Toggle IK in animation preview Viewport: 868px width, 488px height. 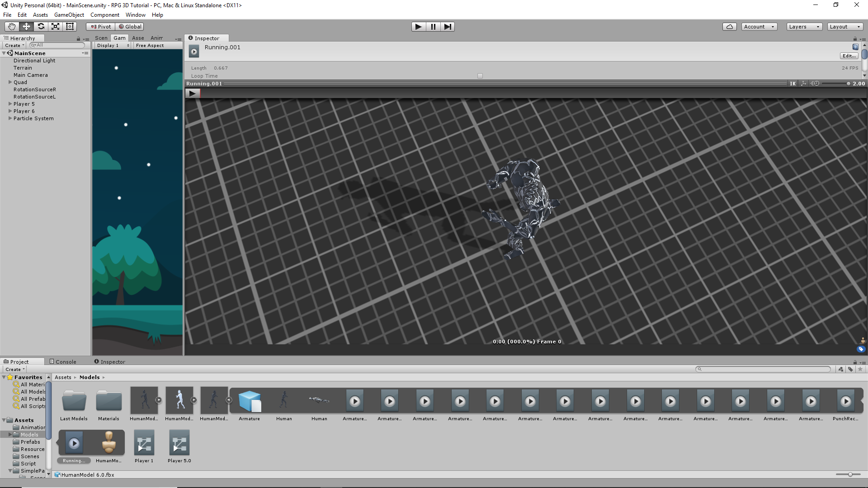point(793,84)
